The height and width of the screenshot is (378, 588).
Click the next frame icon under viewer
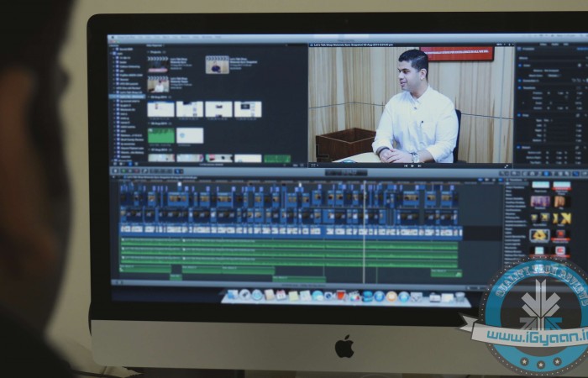[419, 165]
